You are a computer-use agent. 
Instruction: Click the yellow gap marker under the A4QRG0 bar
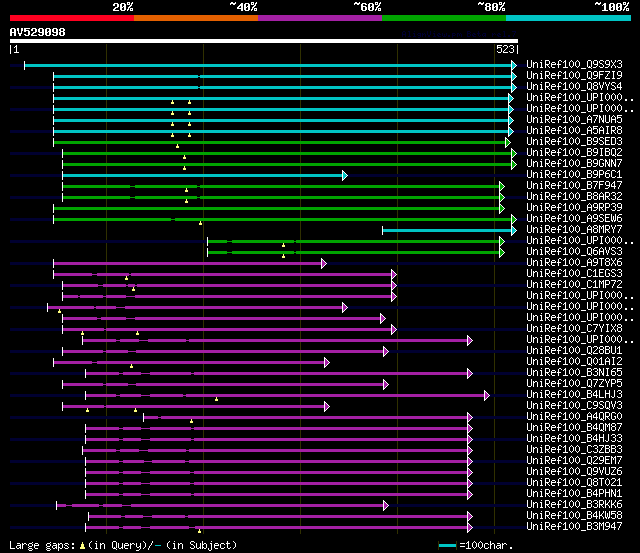[x=191, y=421]
